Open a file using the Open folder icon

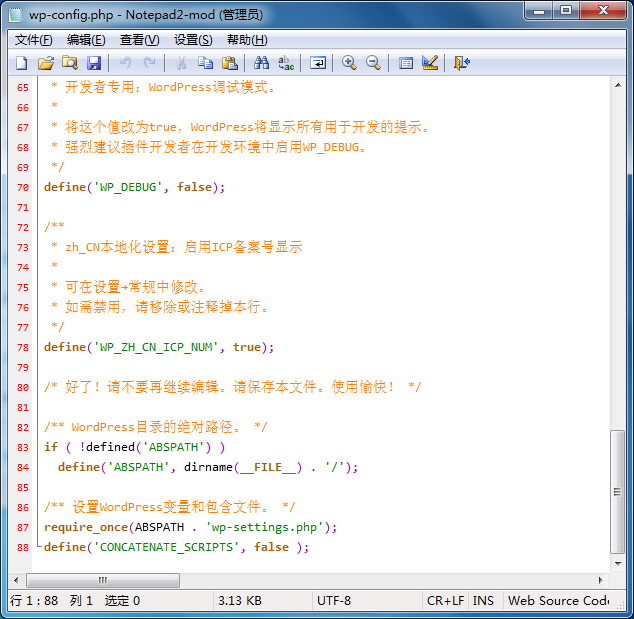(46, 63)
